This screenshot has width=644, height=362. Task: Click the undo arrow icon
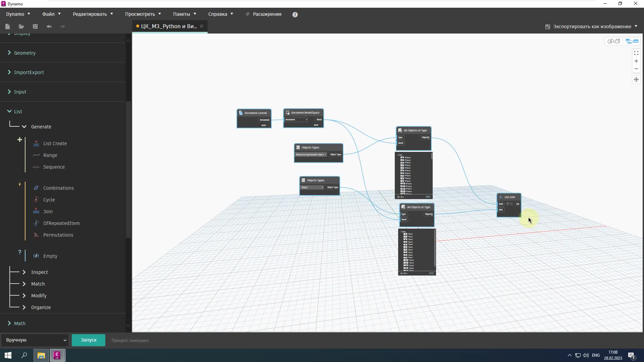pos(49,26)
